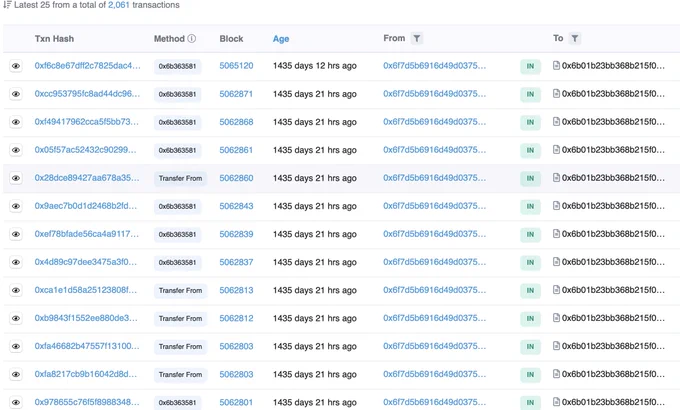The image size is (680, 410).
Task: Open the 2,061 total transactions link
Action: click(x=119, y=5)
